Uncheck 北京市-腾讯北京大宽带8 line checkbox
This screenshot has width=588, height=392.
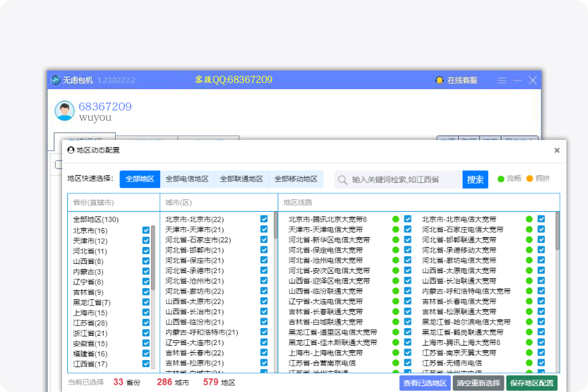(408, 220)
